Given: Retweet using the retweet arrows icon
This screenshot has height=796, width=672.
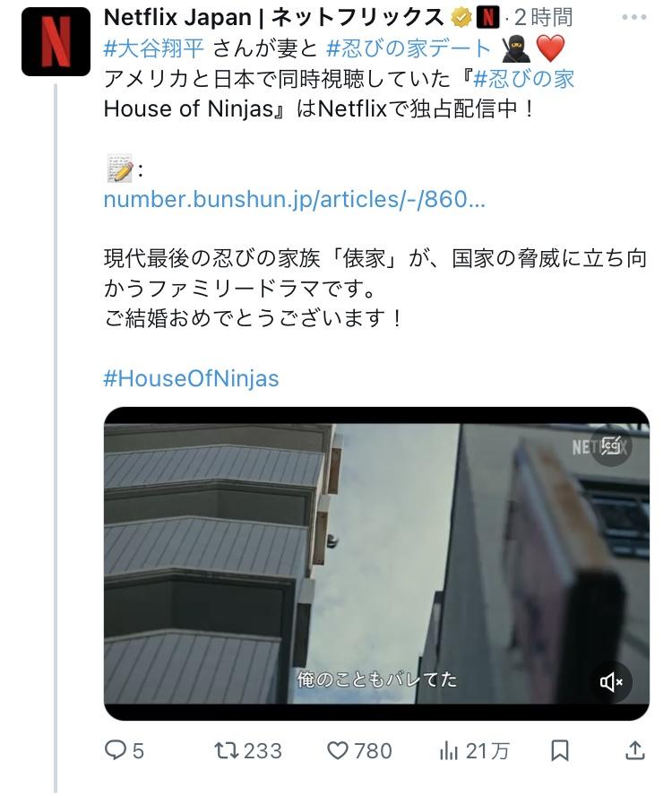Looking at the screenshot, I should coord(227,750).
